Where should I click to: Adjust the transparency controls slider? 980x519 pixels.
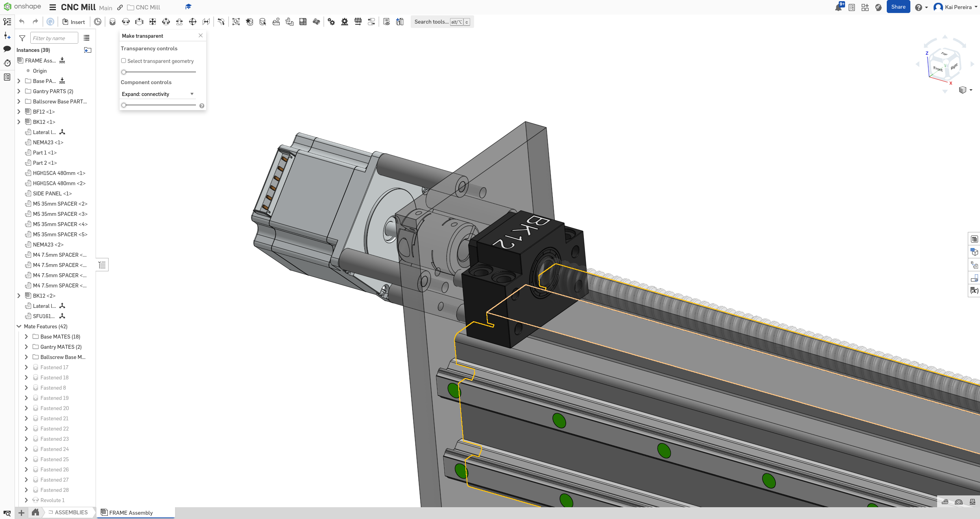[124, 72]
